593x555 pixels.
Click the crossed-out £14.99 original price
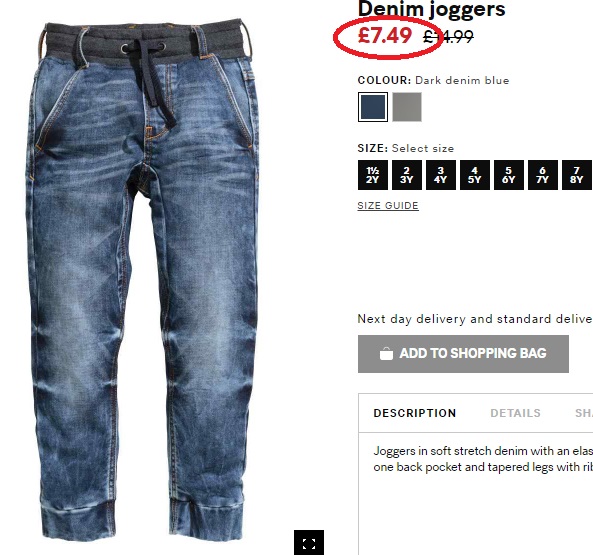(449, 37)
